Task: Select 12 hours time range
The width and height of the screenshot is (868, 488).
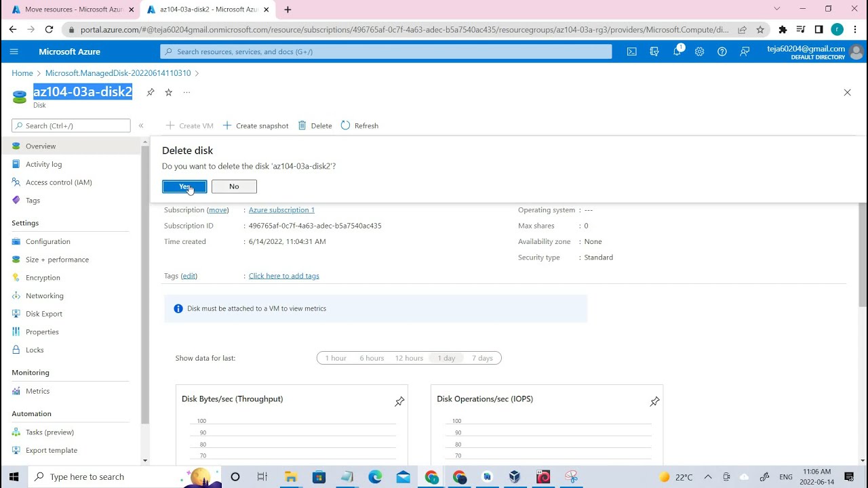Action: [409, 358]
